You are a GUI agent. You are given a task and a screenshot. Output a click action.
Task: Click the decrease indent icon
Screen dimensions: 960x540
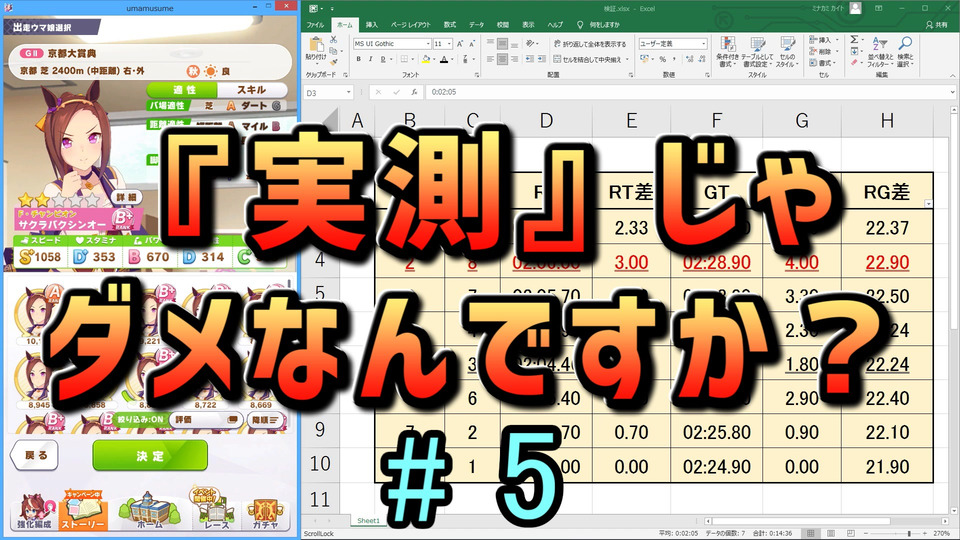tap(530, 59)
